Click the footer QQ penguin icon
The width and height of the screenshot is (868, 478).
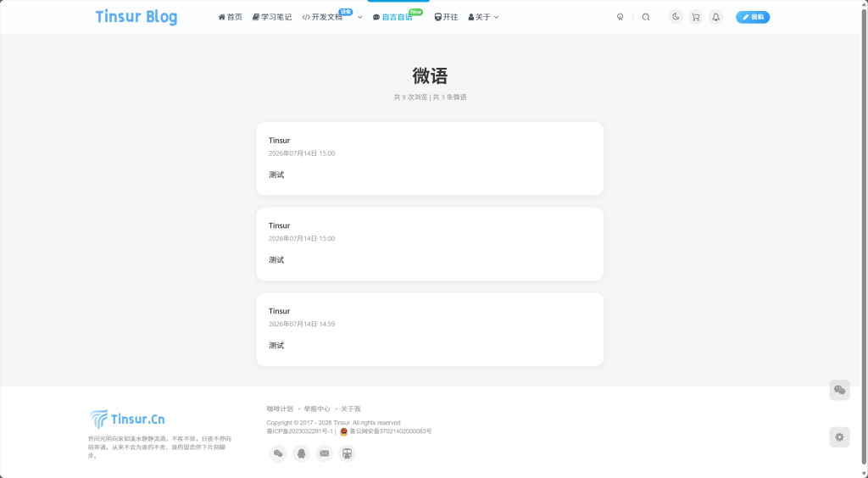[x=301, y=453]
